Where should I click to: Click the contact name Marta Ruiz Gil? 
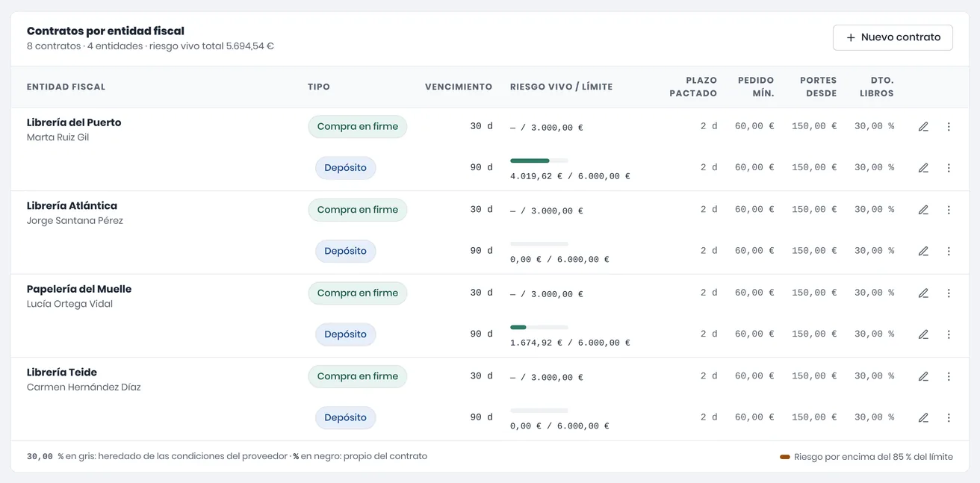coord(58,137)
